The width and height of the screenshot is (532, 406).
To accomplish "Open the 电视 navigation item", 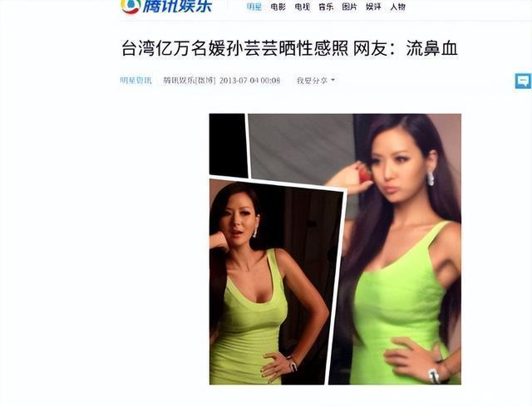I will click(302, 7).
